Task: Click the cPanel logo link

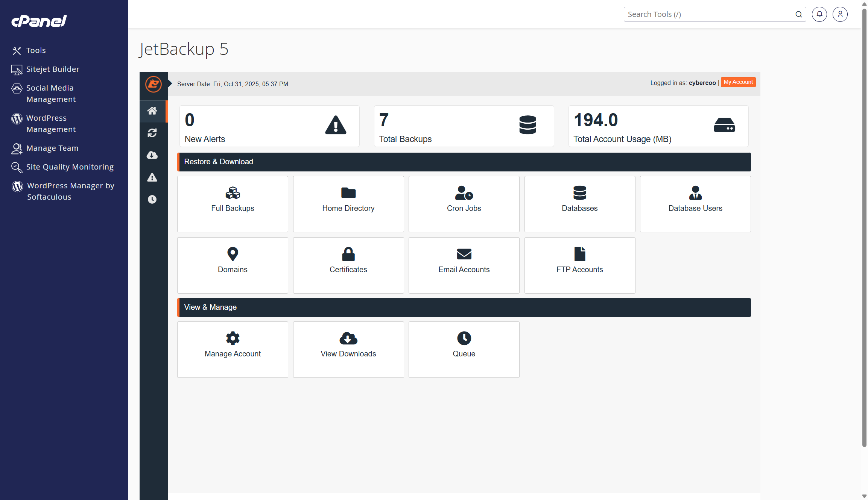Action: click(39, 21)
